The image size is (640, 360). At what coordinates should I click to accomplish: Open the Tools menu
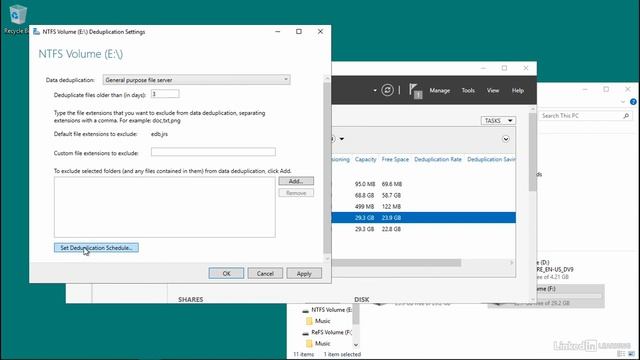point(468,91)
